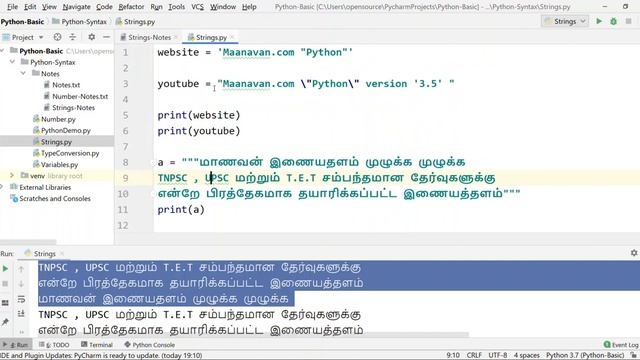
Task: Click line 11 print(a) in editor
Action: [x=181, y=209]
